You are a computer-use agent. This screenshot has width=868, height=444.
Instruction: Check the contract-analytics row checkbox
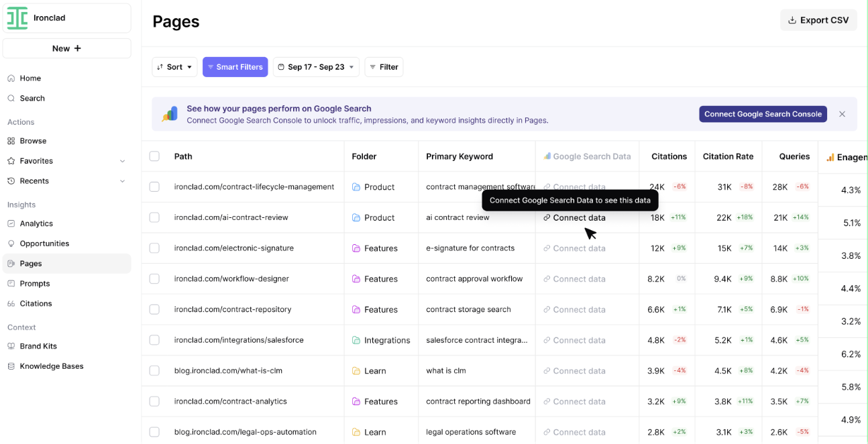(154, 402)
